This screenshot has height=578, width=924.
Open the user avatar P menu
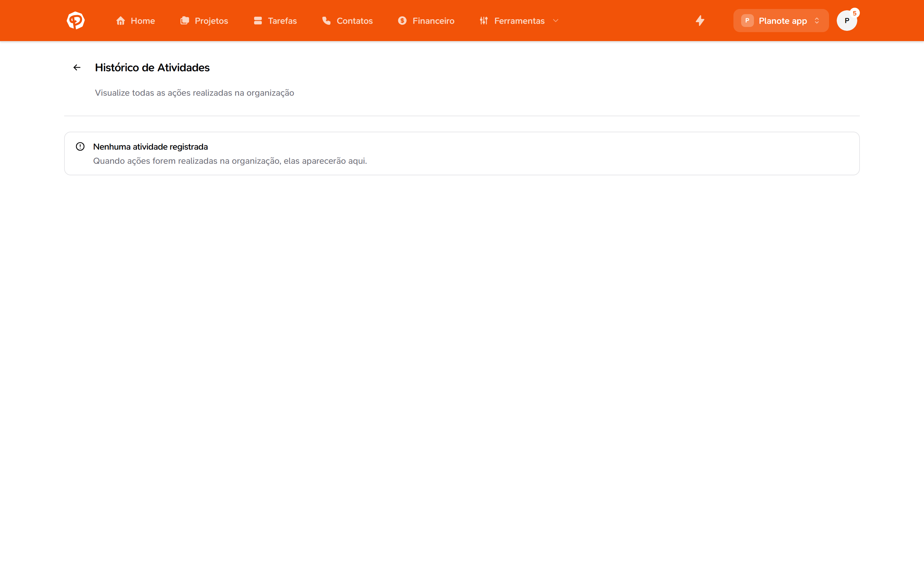(x=846, y=21)
